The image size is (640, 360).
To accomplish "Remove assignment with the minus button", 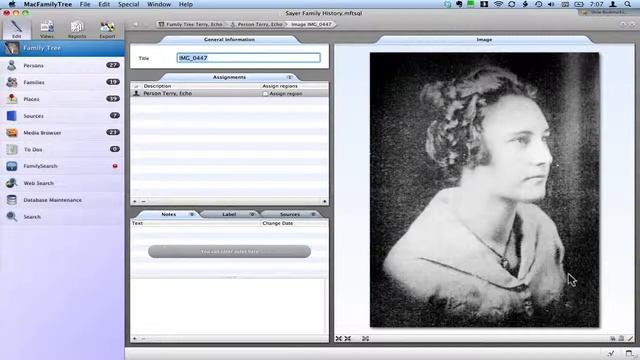I will [143, 201].
